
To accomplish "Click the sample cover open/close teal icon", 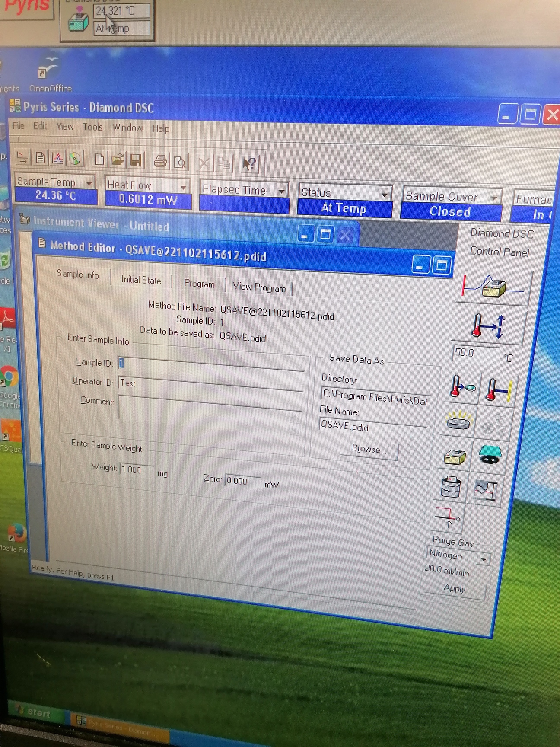I will tap(490, 456).
